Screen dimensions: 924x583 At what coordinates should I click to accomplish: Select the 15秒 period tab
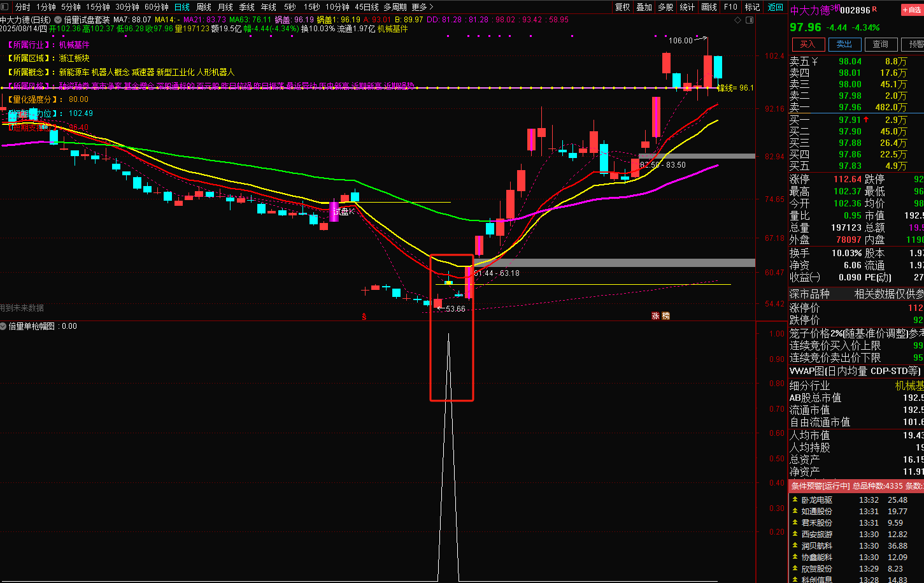tap(311, 7)
